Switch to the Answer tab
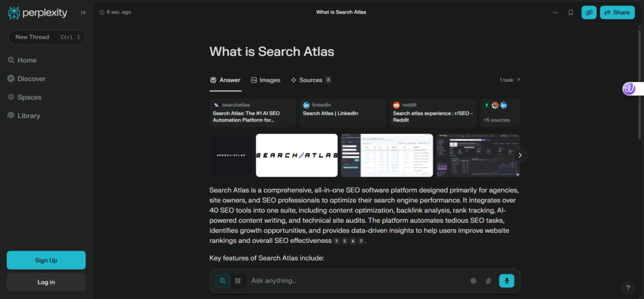 click(x=225, y=80)
